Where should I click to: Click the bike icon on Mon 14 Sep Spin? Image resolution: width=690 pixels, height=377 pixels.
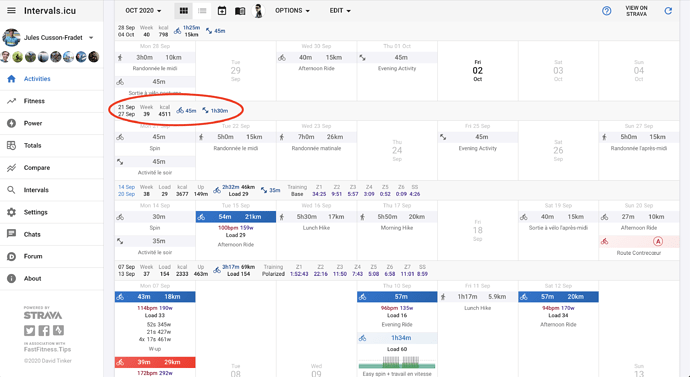(120, 217)
